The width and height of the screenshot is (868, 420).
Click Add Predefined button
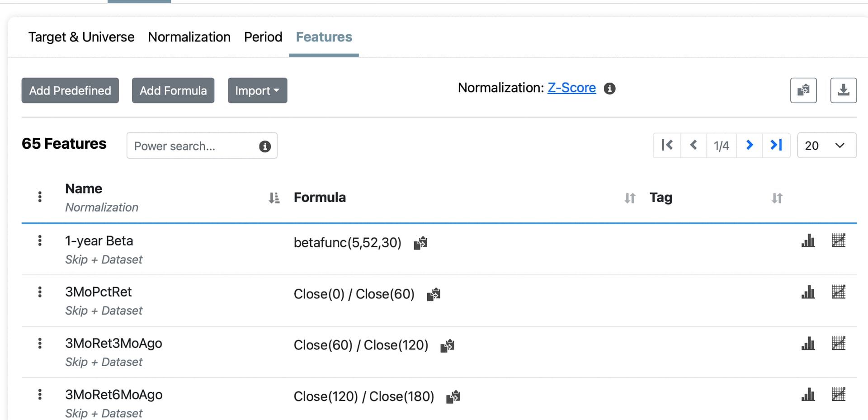click(x=70, y=90)
